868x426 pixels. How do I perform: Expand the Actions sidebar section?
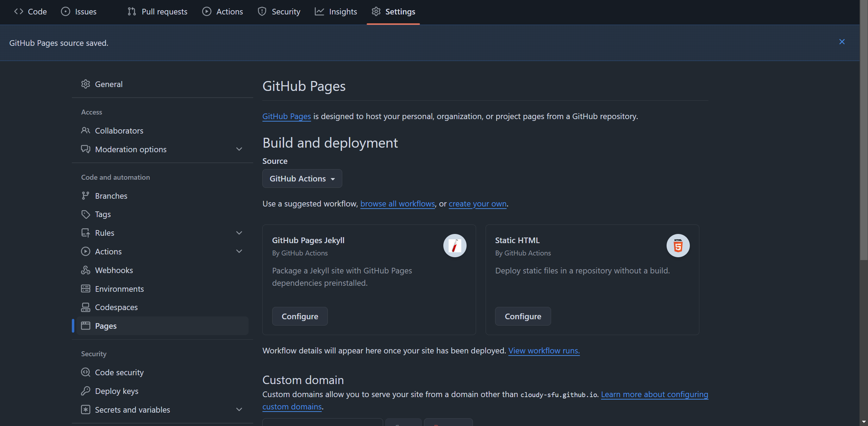(239, 252)
